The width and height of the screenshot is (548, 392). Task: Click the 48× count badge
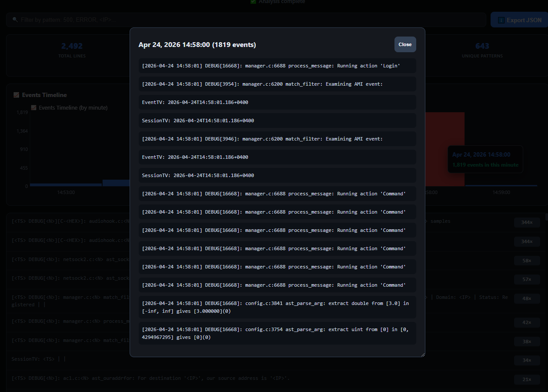(527, 299)
